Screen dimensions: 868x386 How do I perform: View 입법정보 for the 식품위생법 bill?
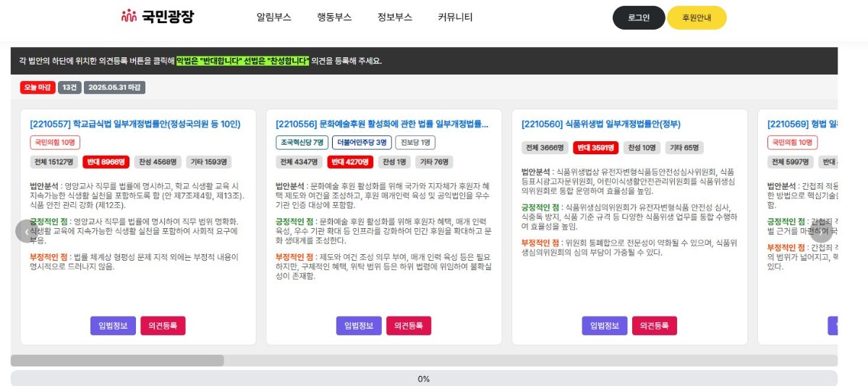[x=605, y=326]
